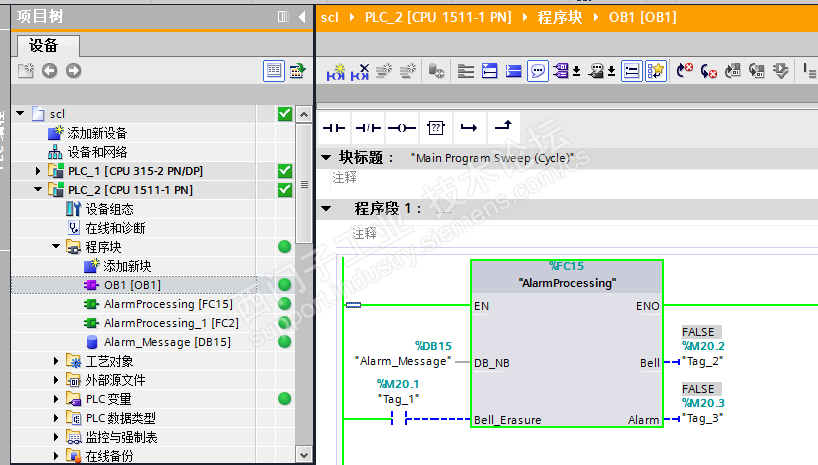Image resolution: width=818 pixels, height=465 pixels.
Task: Click the insert network toolbar icon
Action: pyautogui.click(x=335, y=71)
